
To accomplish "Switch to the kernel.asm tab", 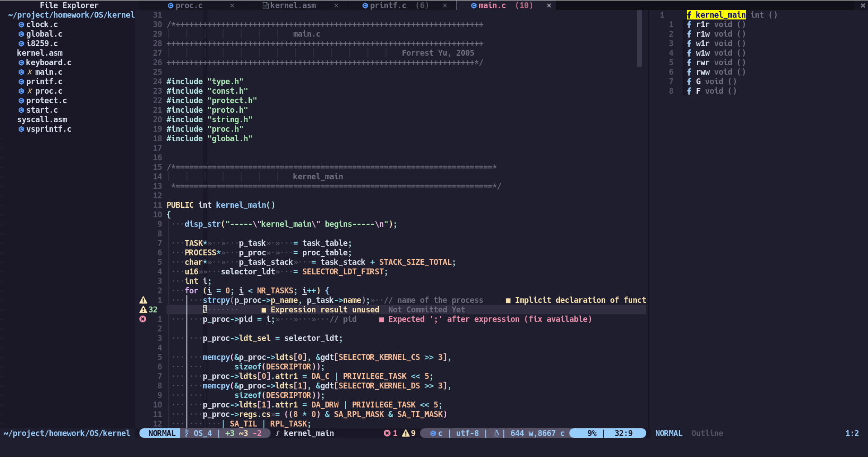I will pos(293,5).
